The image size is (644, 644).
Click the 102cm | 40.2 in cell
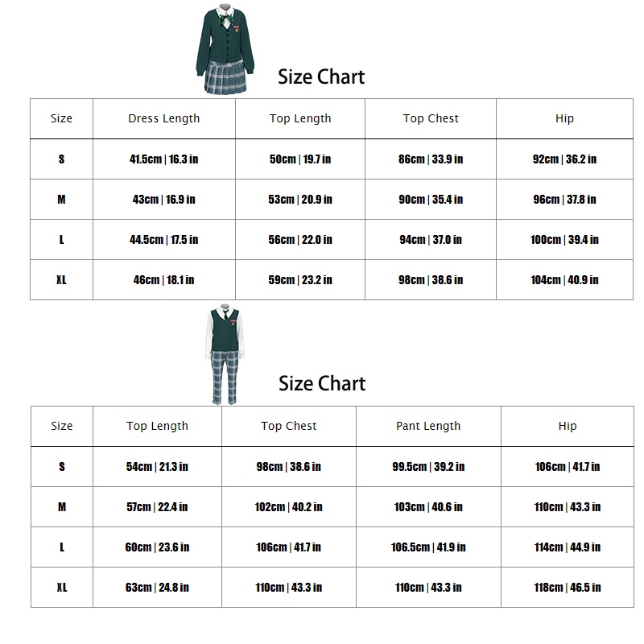(x=288, y=507)
